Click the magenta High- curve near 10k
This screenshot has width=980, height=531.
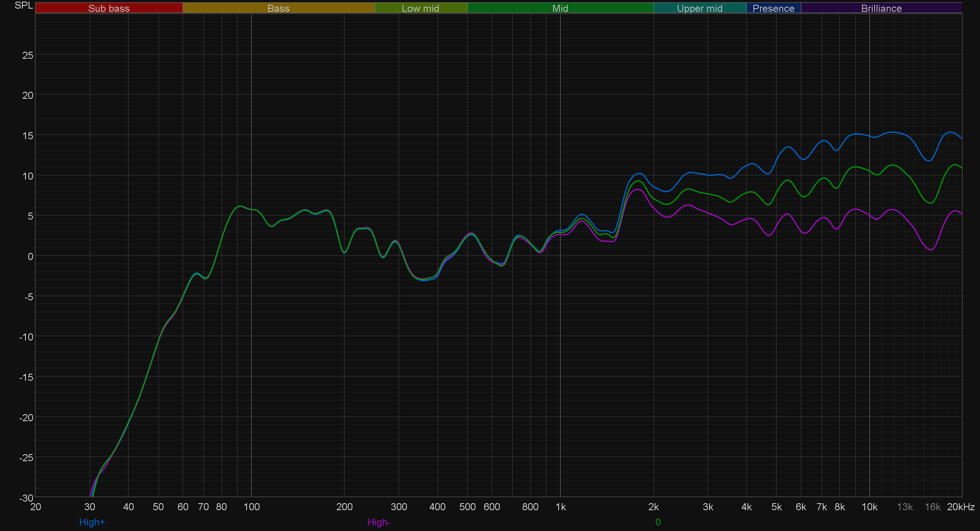click(869, 215)
